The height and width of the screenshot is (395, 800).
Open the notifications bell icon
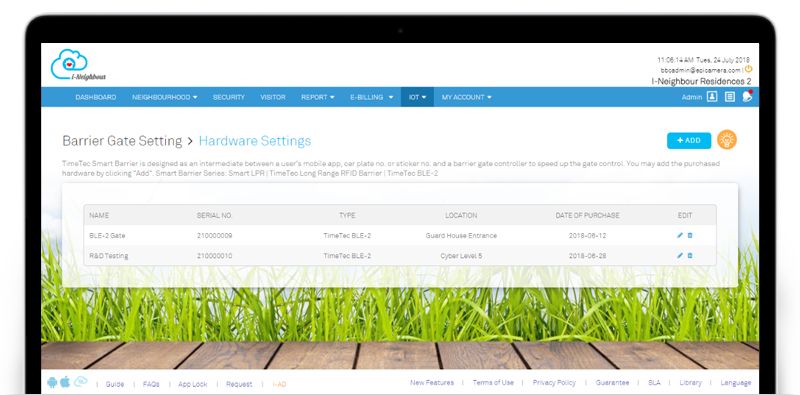pyautogui.click(x=747, y=96)
